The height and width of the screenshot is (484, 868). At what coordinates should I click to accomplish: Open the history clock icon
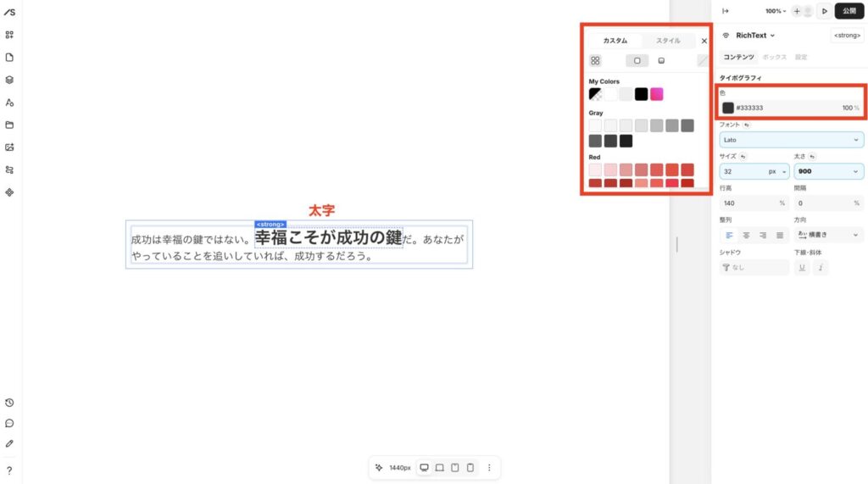pos(9,403)
